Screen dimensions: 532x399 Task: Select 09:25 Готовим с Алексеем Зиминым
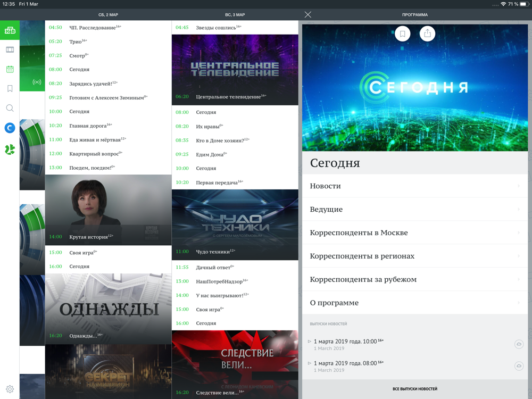pos(108,97)
